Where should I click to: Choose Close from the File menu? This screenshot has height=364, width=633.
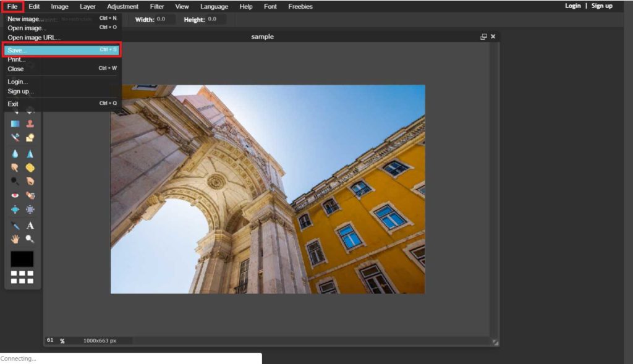62,69
